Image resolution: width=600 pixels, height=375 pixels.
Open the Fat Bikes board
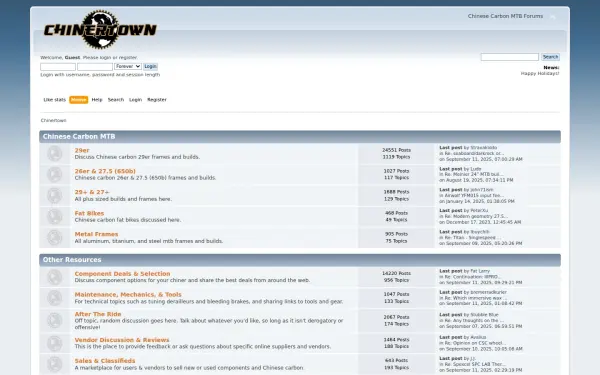tap(89, 213)
